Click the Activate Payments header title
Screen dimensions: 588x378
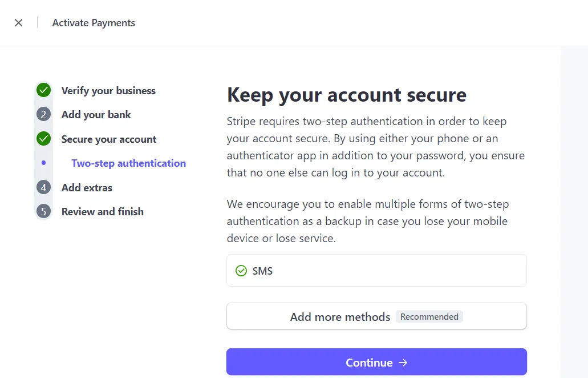(x=94, y=23)
